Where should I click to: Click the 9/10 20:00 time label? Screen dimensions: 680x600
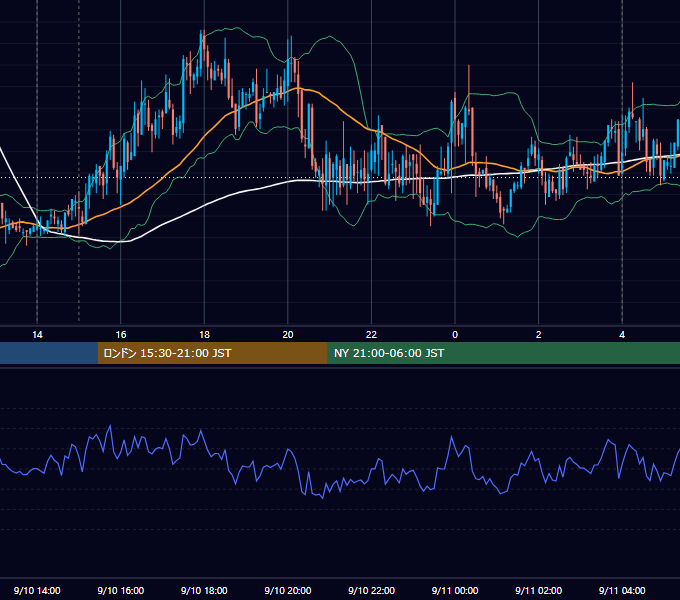click(x=288, y=590)
